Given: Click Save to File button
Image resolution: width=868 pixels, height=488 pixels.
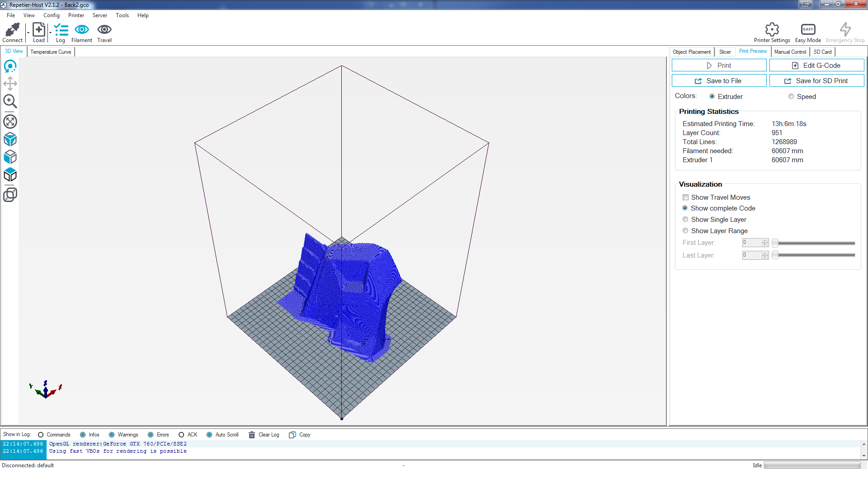Looking at the screenshot, I should click(719, 81).
